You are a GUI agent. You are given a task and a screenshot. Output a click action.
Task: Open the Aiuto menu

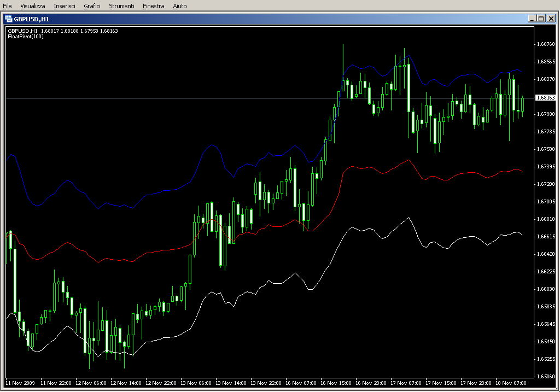(179, 6)
